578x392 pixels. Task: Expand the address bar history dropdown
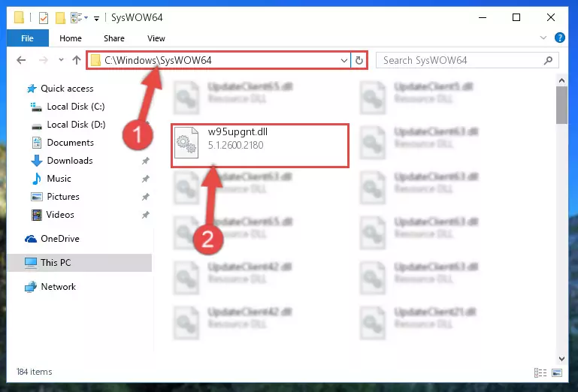pos(344,60)
